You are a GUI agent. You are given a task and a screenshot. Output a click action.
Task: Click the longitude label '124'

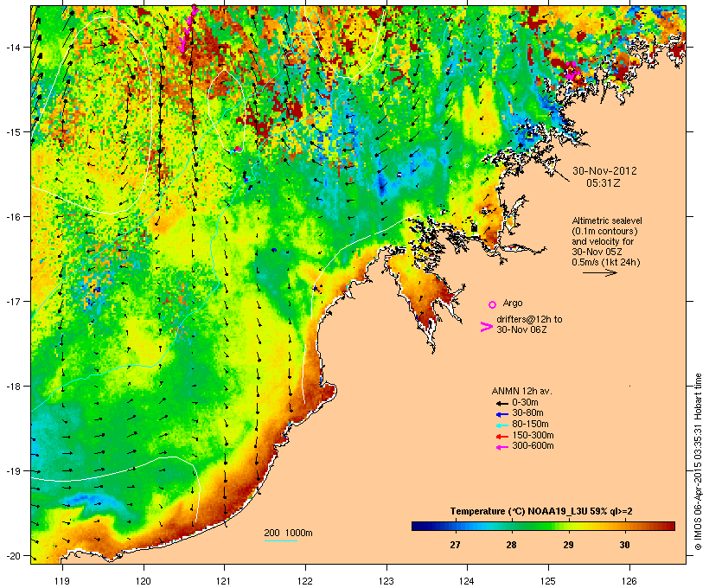pyautogui.click(x=467, y=581)
